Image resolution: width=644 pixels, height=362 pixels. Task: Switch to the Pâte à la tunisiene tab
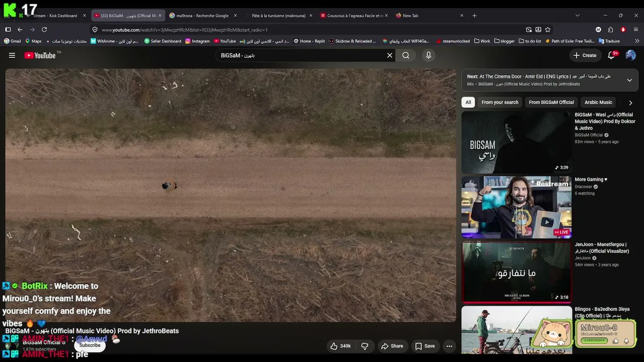(278, 16)
